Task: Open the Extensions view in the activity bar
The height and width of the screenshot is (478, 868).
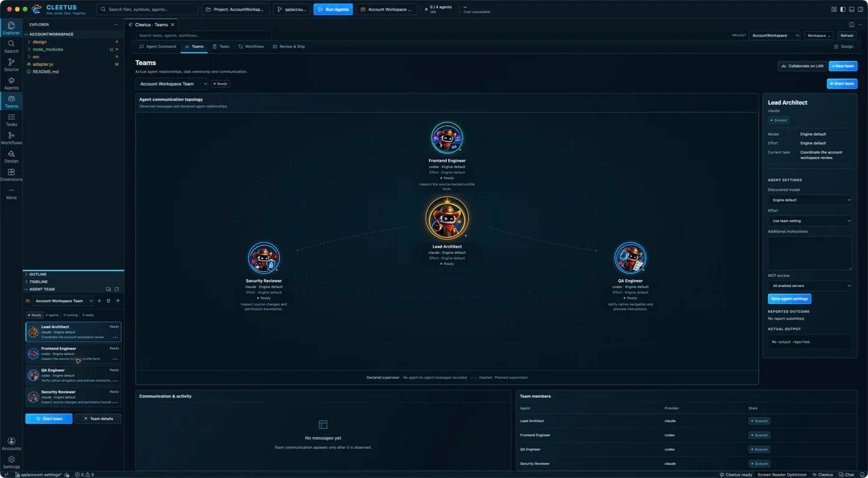Action: 11,175
